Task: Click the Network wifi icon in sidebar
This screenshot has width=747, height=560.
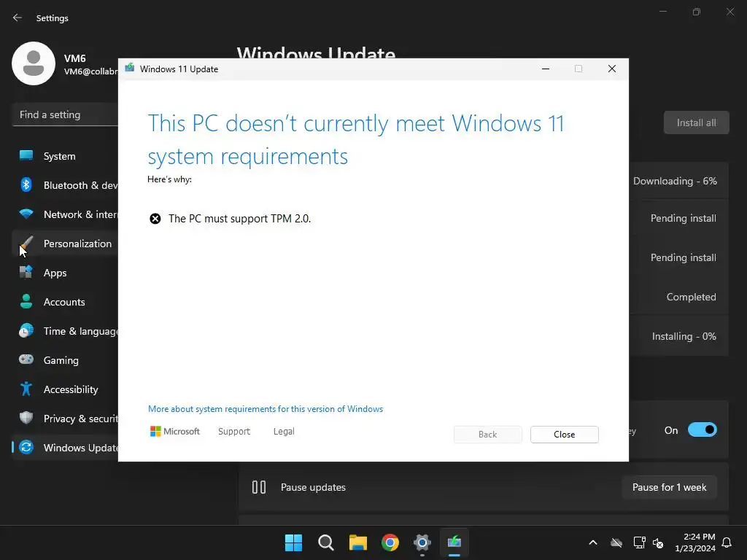Action: click(26, 214)
